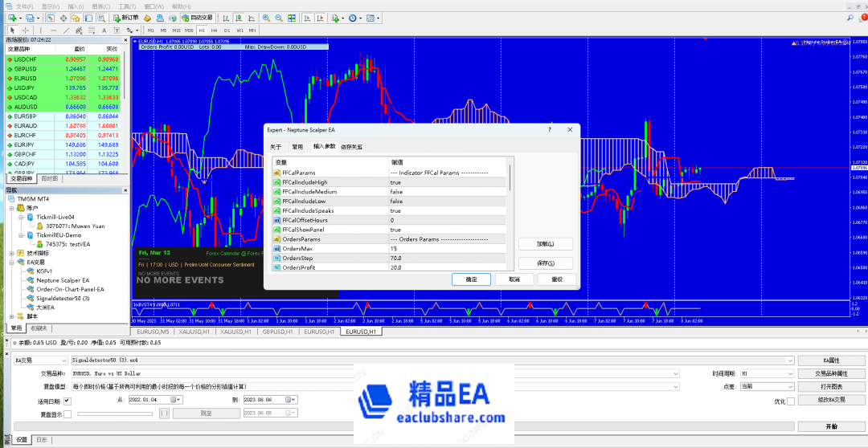The image size is (868, 448).
Task: Select the line chart type icon
Action: 252,18
